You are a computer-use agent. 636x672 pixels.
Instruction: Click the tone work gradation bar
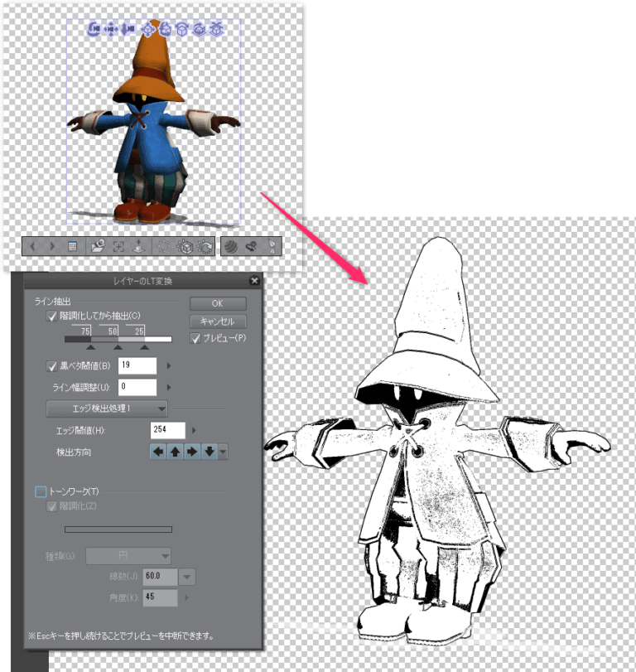(118, 529)
